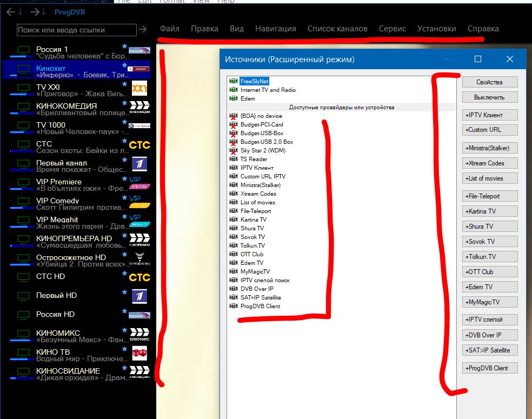Viewport: 532px width, 419px height.
Task: Open the Файл menu
Action: pyautogui.click(x=170, y=29)
